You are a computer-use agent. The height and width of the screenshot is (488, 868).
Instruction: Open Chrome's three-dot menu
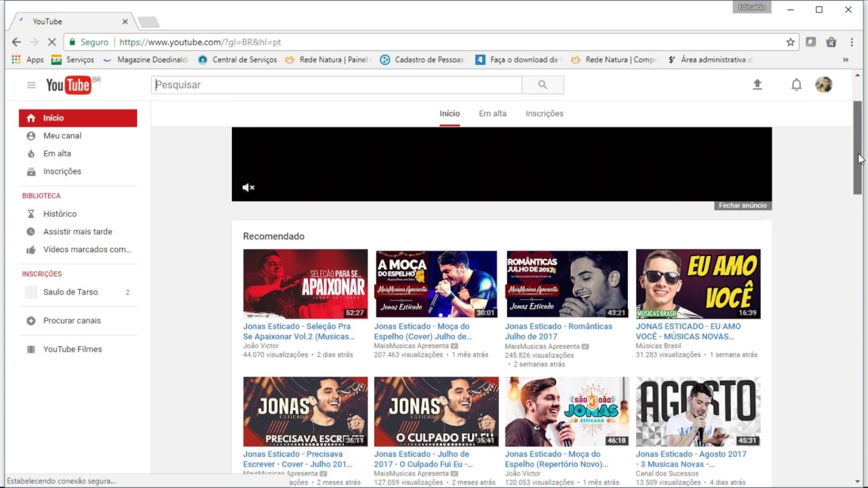point(852,42)
